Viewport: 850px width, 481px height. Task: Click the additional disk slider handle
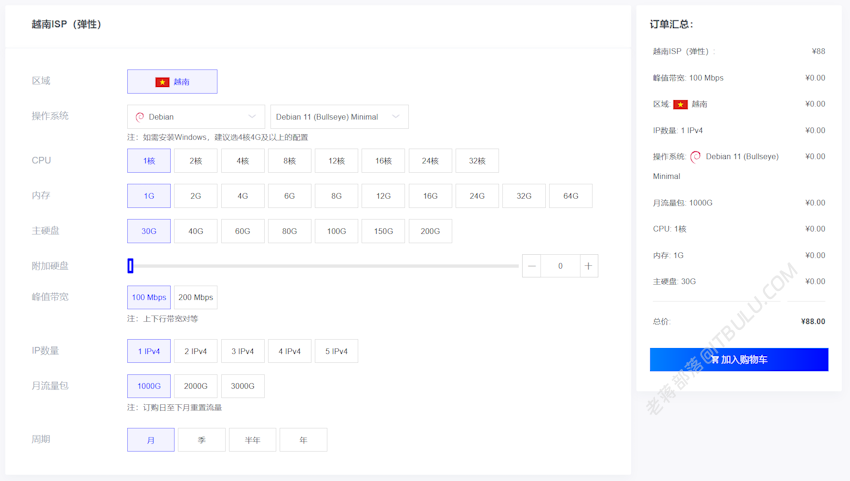click(x=130, y=266)
